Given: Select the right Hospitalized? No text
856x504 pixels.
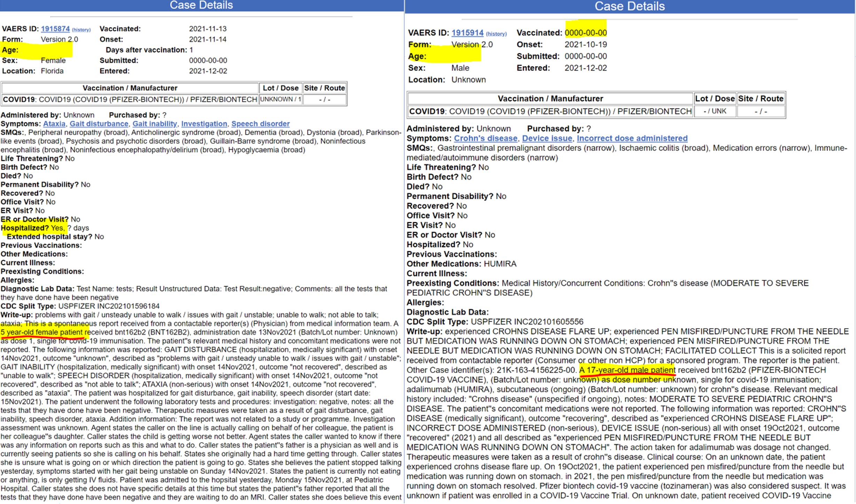Looking at the screenshot, I should [x=440, y=244].
